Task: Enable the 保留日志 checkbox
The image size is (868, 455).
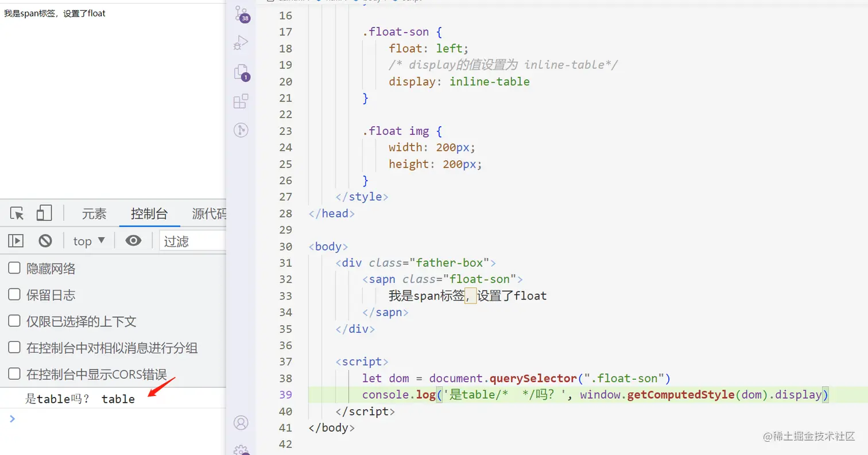Action: tap(14, 295)
